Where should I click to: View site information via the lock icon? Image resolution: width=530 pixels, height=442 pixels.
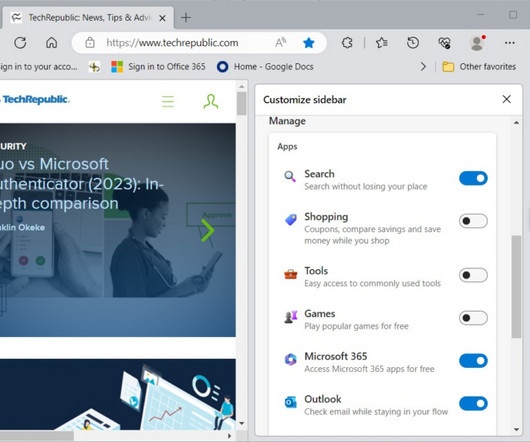coord(90,43)
